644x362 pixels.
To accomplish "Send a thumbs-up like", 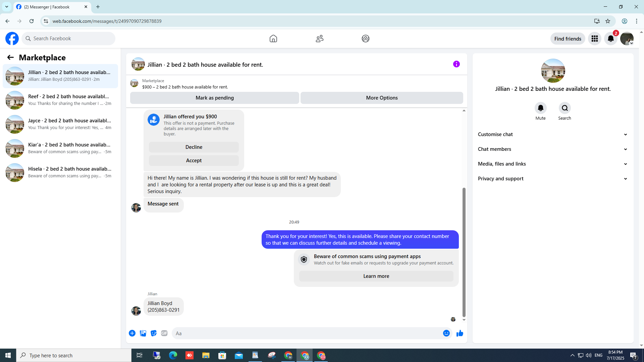I will coord(460,333).
